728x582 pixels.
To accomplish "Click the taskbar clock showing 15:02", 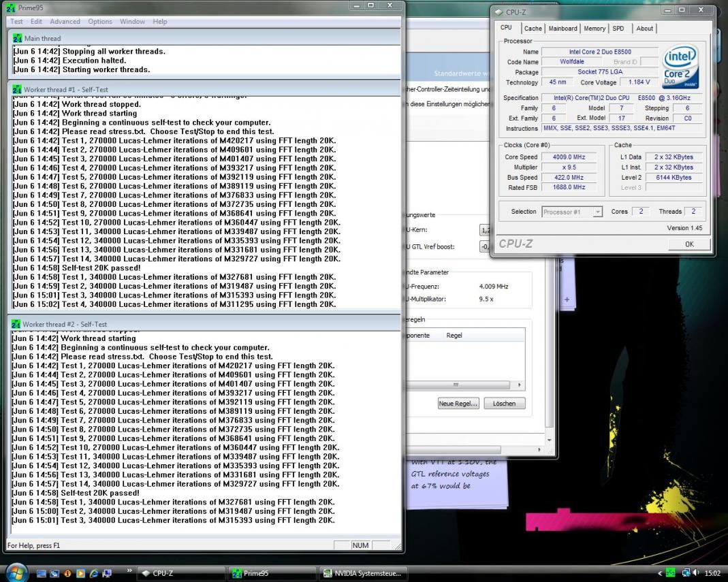I will (x=713, y=574).
